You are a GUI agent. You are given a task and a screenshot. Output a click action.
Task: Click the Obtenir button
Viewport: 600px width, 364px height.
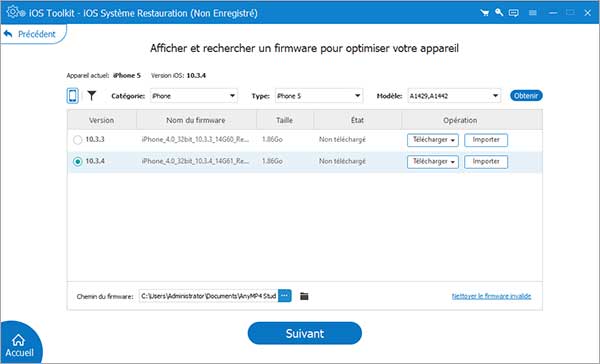(526, 96)
